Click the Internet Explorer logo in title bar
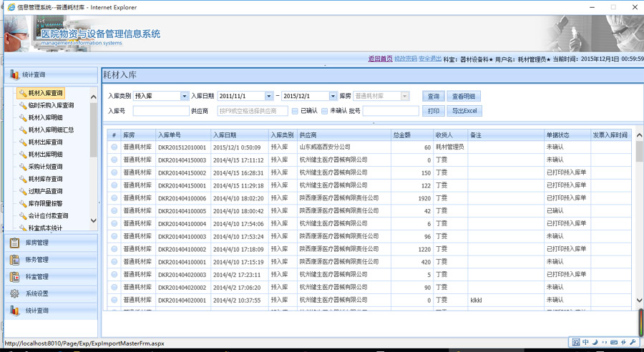 click(11, 7)
